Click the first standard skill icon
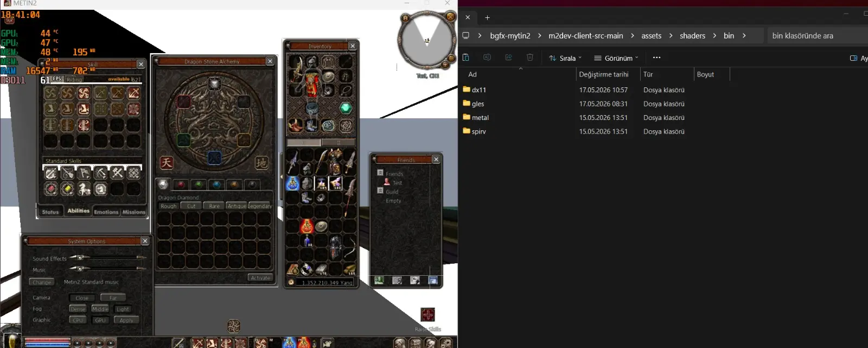Viewport: 868px width, 348px height. coord(50,173)
